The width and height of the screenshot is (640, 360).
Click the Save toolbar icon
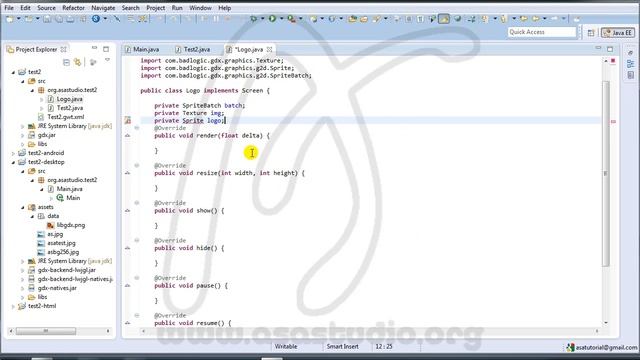(47, 19)
